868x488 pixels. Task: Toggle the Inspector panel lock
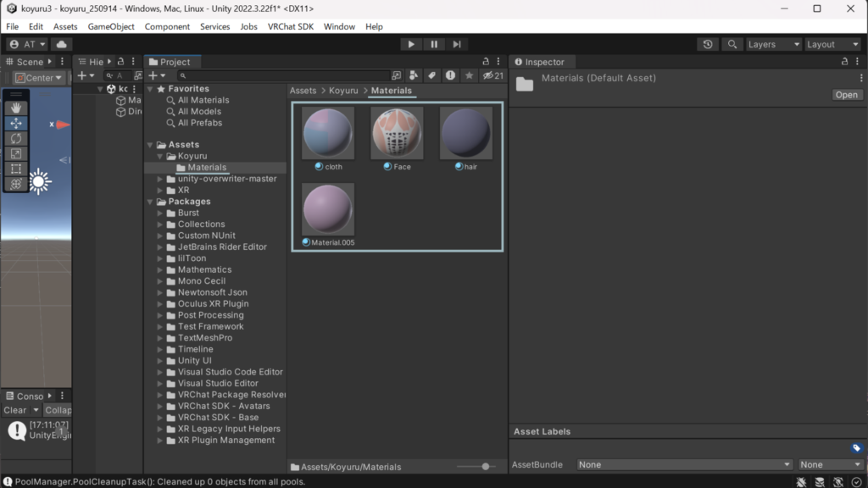point(844,62)
